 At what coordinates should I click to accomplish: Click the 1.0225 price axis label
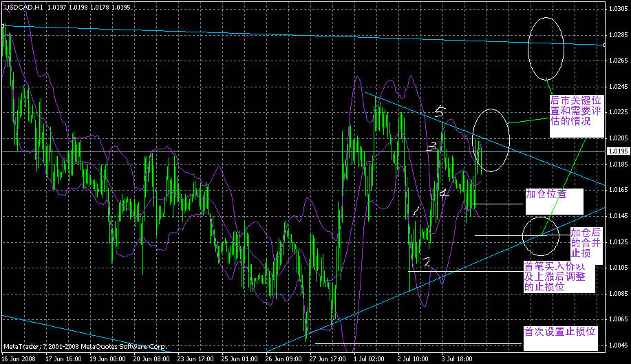click(619, 112)
